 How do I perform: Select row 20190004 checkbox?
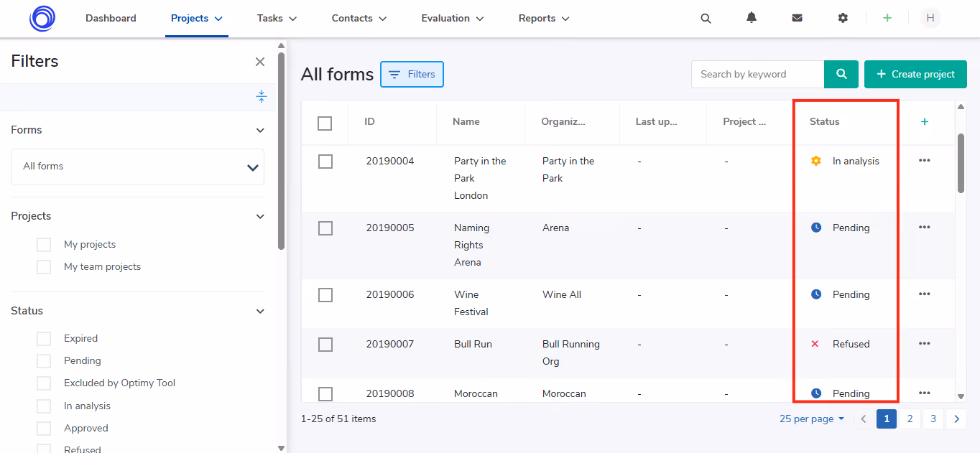(x=325, y=162)
